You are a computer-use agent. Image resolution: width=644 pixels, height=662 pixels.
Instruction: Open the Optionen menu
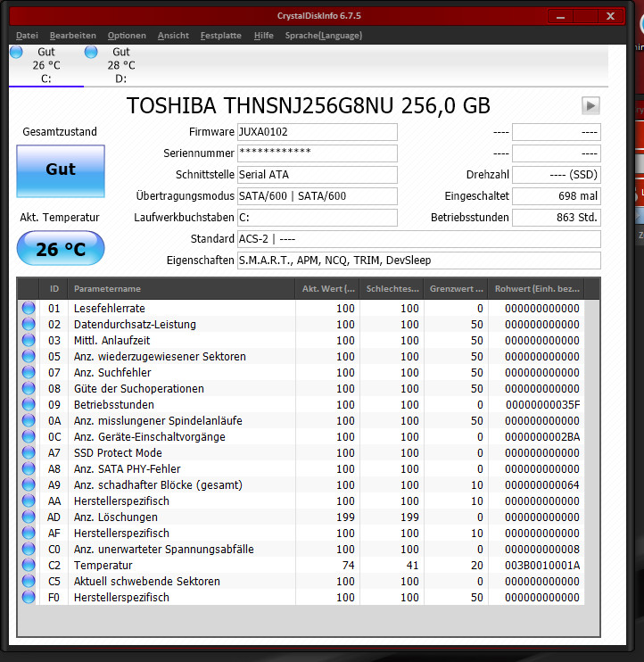click(x=127, y=36)
